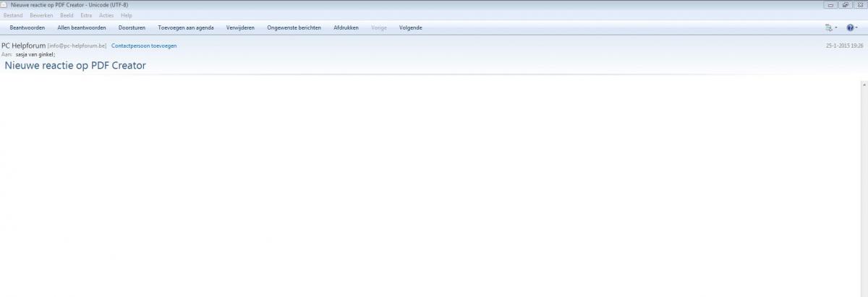Click the blue help icon
This screenshot has width=868, height=297.
tap(850, 27)
